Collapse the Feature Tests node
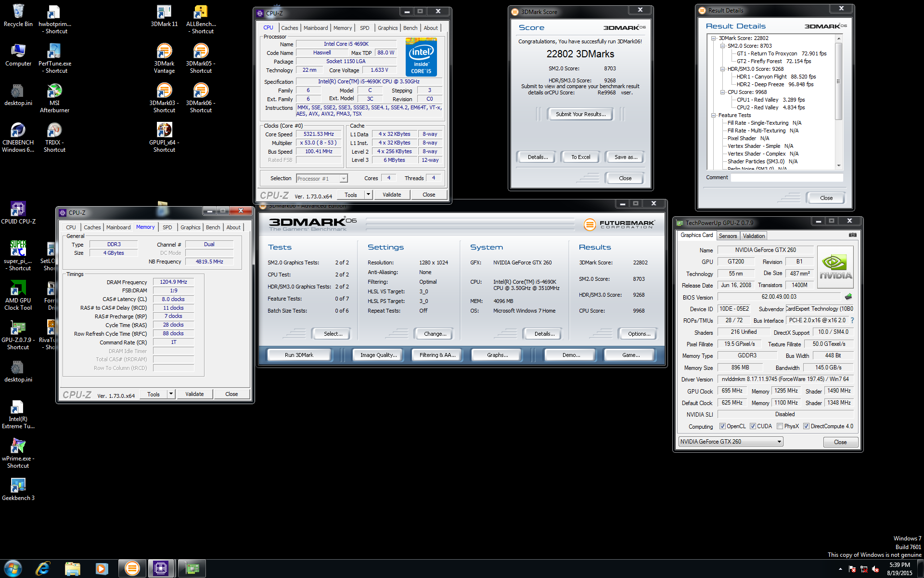 coord(714,115)
